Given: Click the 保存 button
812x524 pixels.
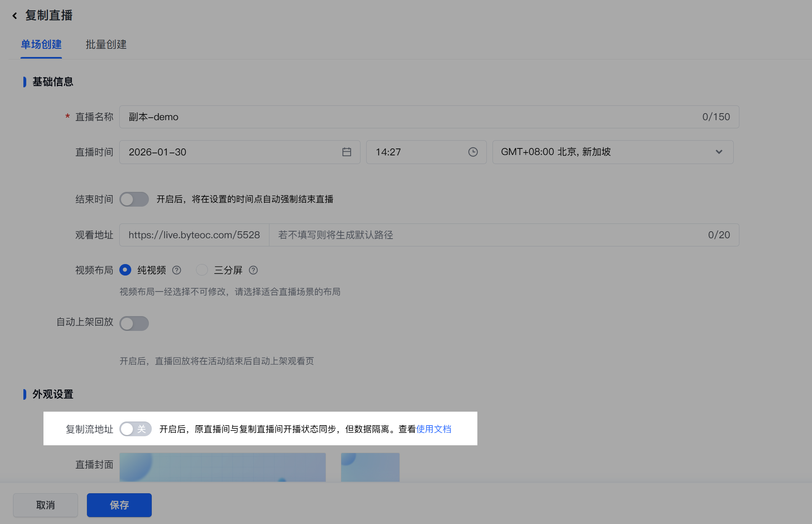Looking at the screenshot, I should [119, 505].
